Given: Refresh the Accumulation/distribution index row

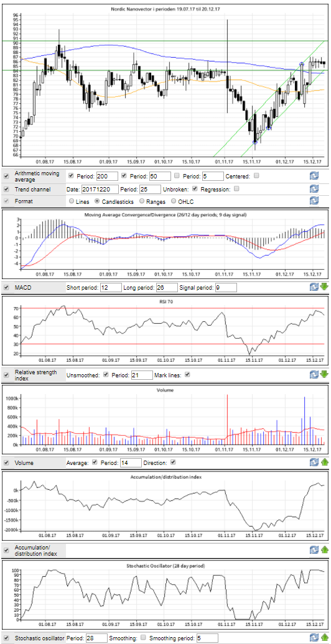Looking at the screenshot, I should click(314, 550).
